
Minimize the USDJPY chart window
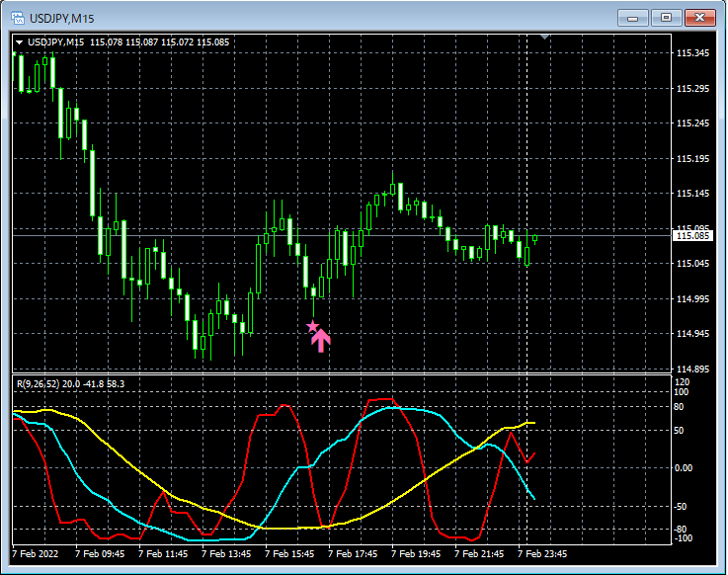[x=633, y=18]
